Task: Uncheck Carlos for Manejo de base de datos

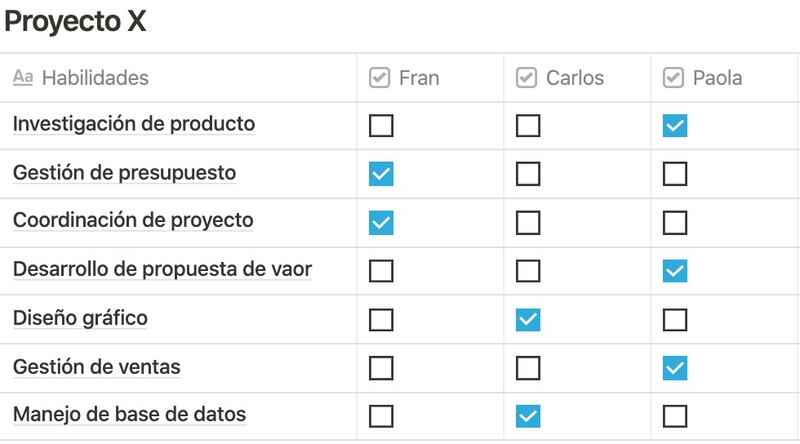Action: [528, 416]
